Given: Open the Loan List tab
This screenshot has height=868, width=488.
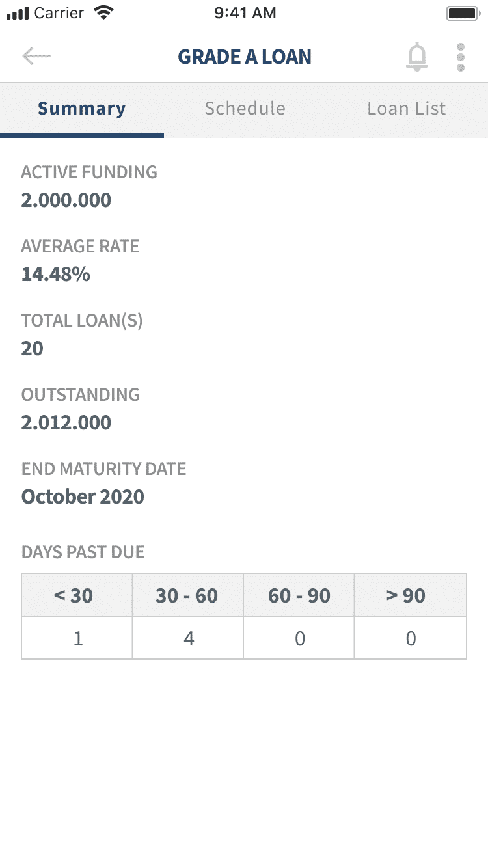Looking at the screenshot, I should coord(407,109).
